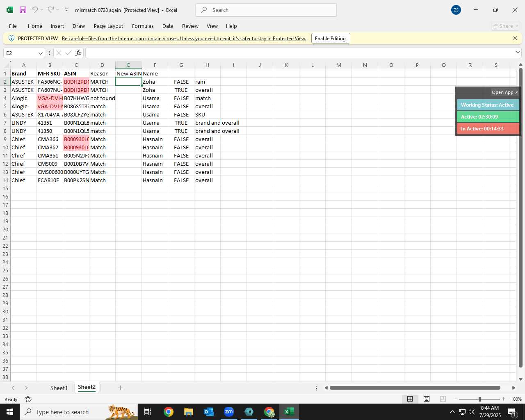Click the zoom slider handle

click(x=479, y=399)
